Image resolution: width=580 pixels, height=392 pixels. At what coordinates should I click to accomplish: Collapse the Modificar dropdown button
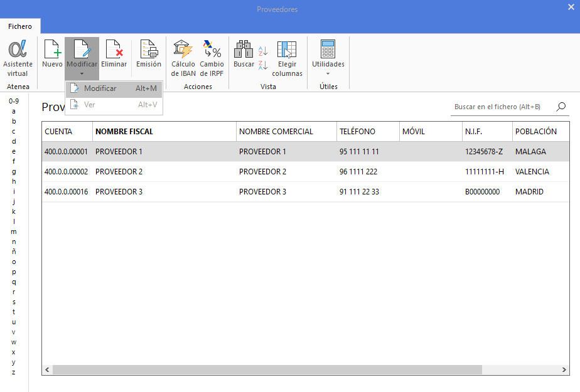tap(82, 58)
